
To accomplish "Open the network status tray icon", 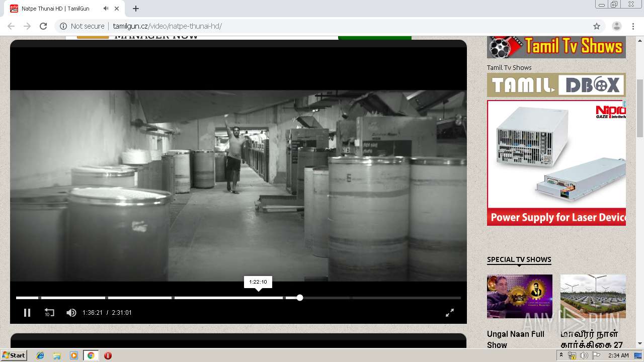I will (572, 355).
